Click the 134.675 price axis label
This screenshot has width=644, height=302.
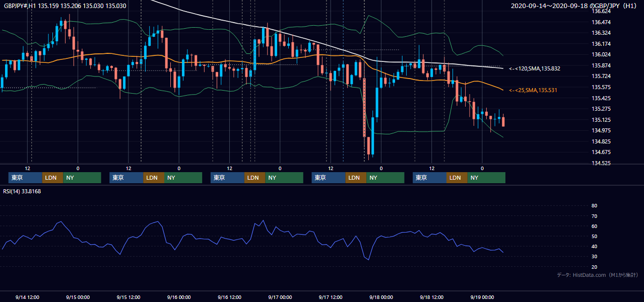click(x=601, y=152)
